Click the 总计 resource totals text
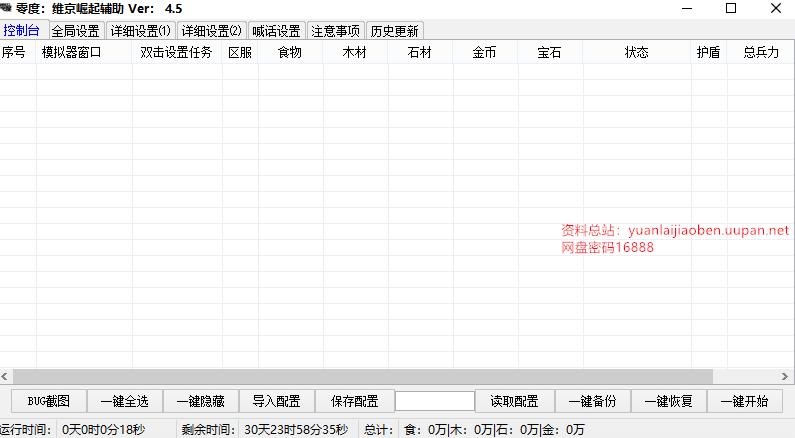Screen dimensions: 795x438 coord(494,430)
